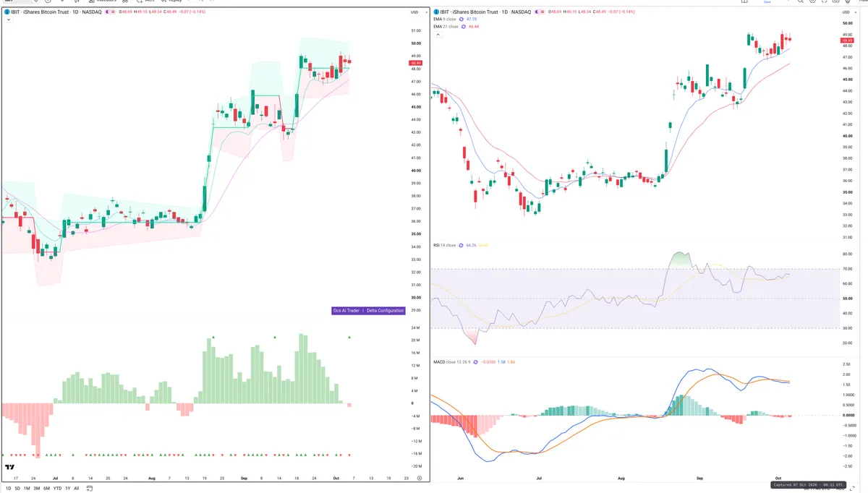
Task: Click the Ocs AI Trader Delta Configuration label
Action: [x=368, y=310]
